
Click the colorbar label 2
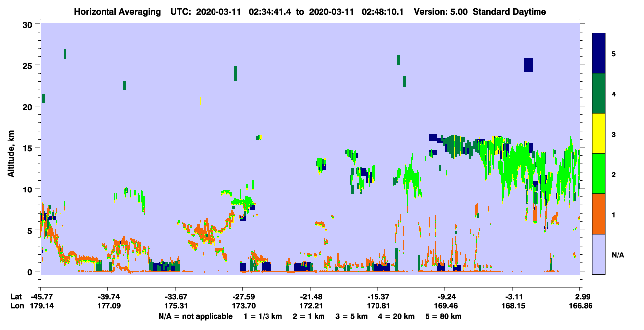tap(613, 174)
